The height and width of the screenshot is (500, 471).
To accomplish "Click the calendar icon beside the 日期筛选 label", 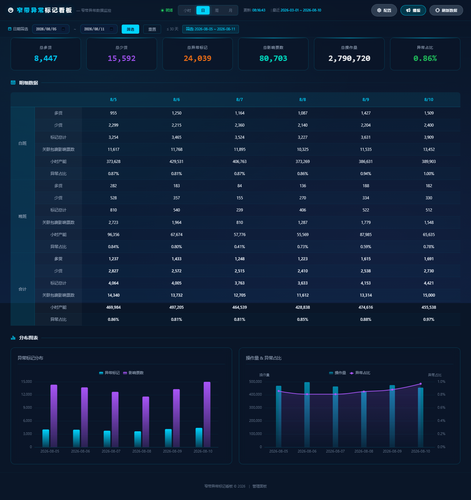I will (10, 29).
